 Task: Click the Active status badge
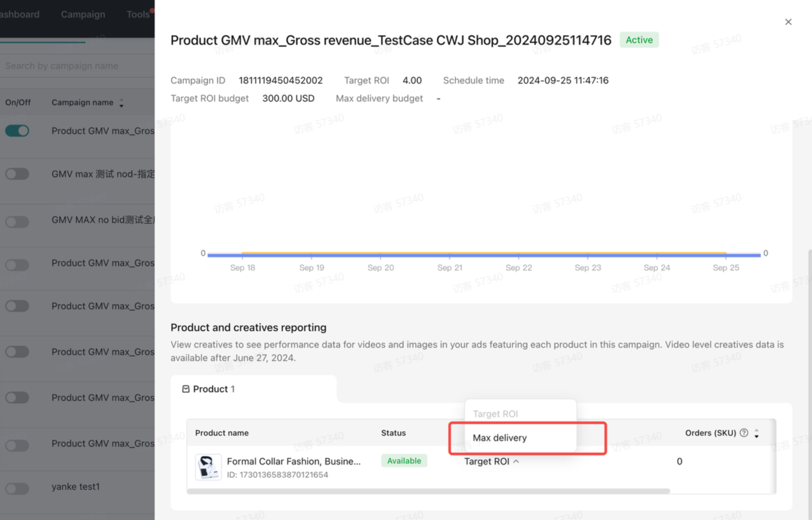[x=639, y=40]
